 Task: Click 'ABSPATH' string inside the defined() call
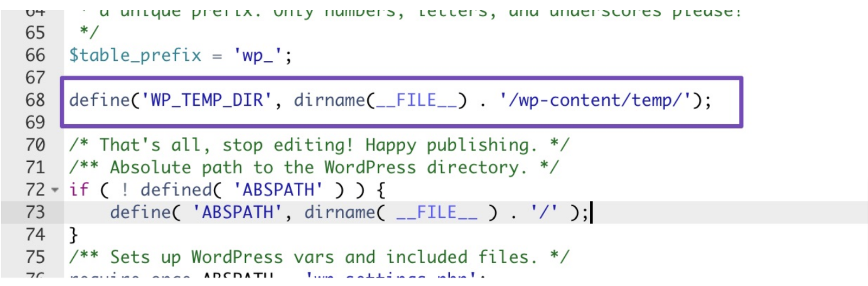pos(278,190)
